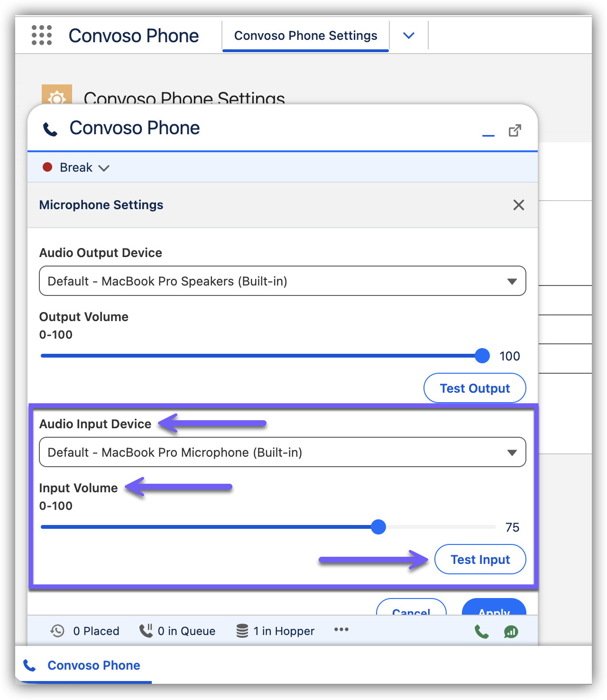Open the Audio Output Device dropdown
Viewport: 607px width, 700px height.
tap(282, 281)
